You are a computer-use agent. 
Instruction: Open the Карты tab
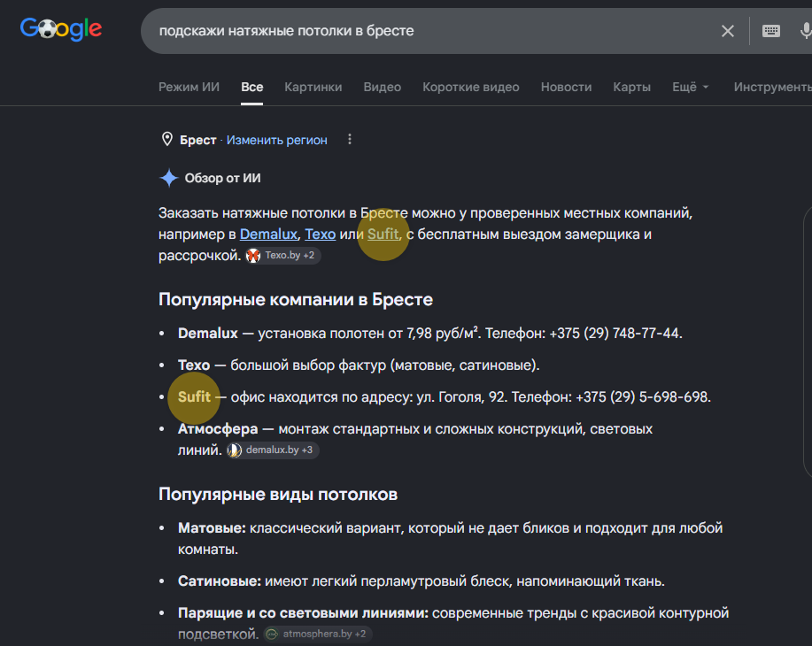click(x=631, y=87)
